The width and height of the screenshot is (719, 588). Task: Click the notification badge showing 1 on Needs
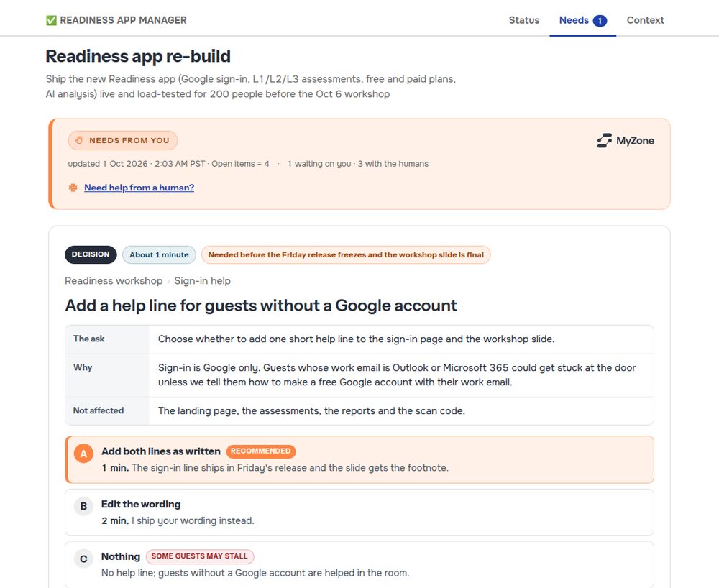[600, 21]
